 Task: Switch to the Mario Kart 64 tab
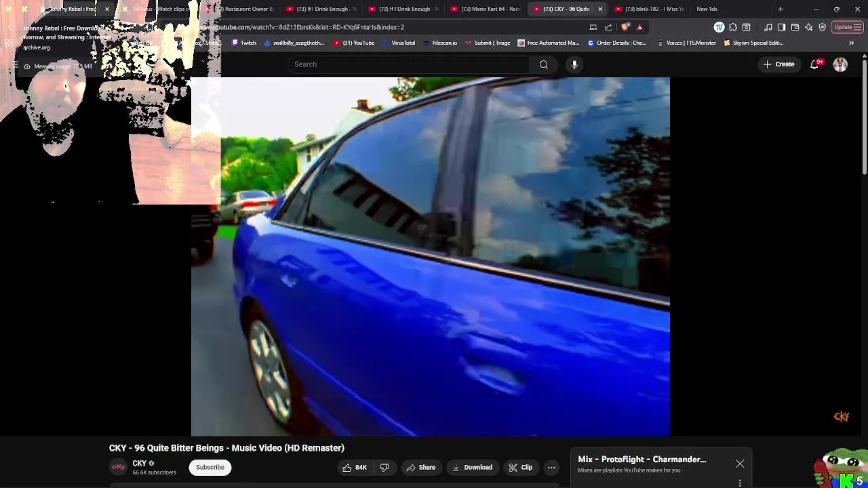pos(486,9)
